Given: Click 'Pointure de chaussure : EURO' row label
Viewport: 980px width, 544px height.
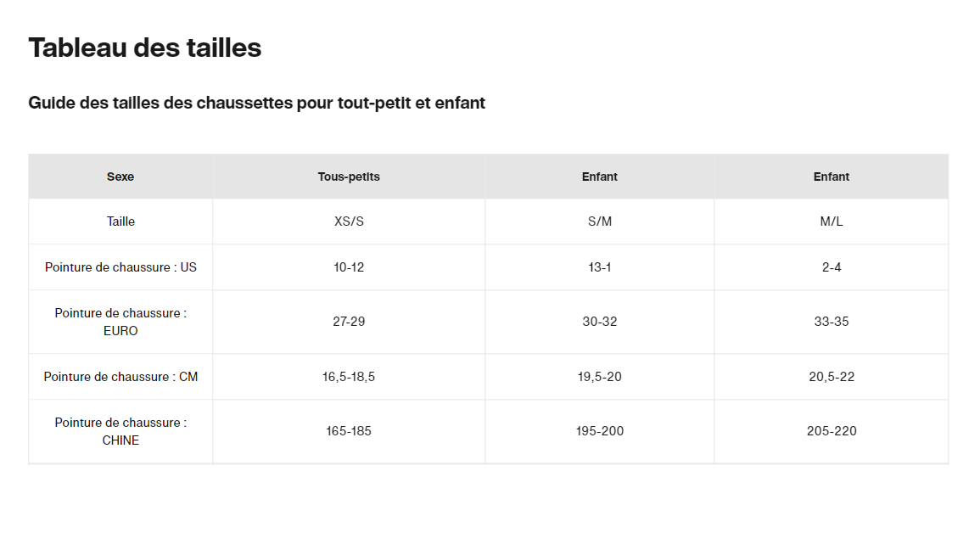Looking at the screenshot, I should click(x=120, y=322).
